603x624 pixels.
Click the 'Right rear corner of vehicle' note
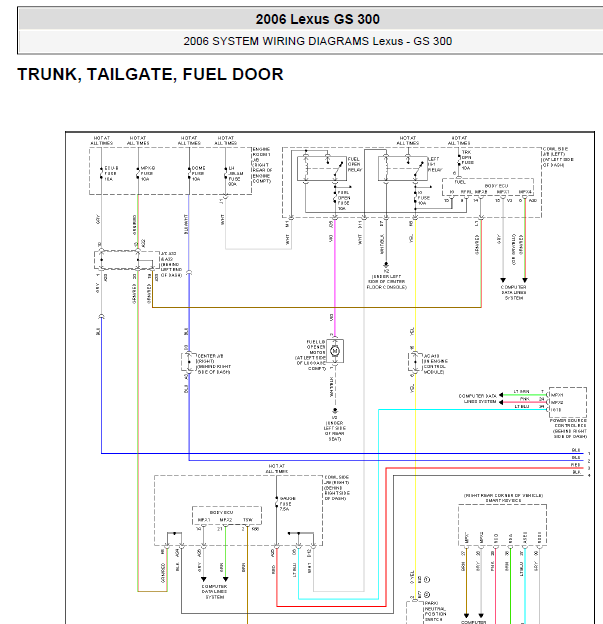503,495
